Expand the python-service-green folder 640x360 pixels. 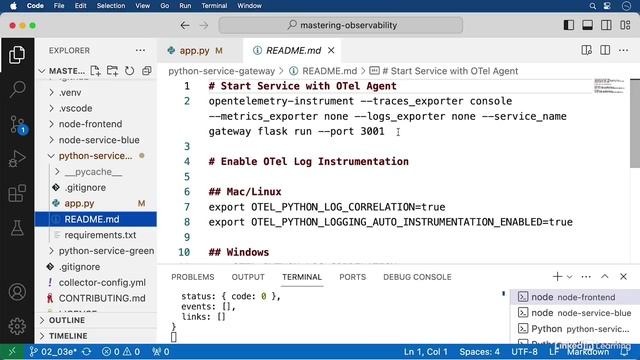point(96,251)
